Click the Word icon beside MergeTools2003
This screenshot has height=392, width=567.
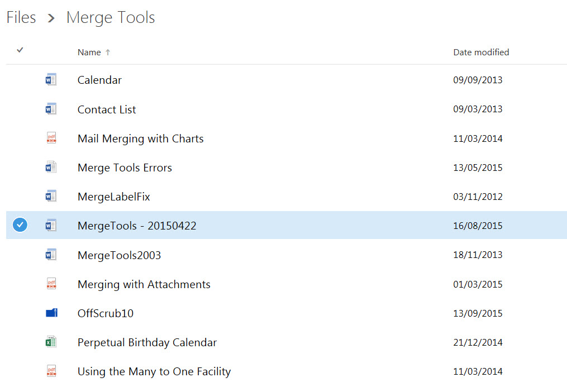click(x=51, y=255)
